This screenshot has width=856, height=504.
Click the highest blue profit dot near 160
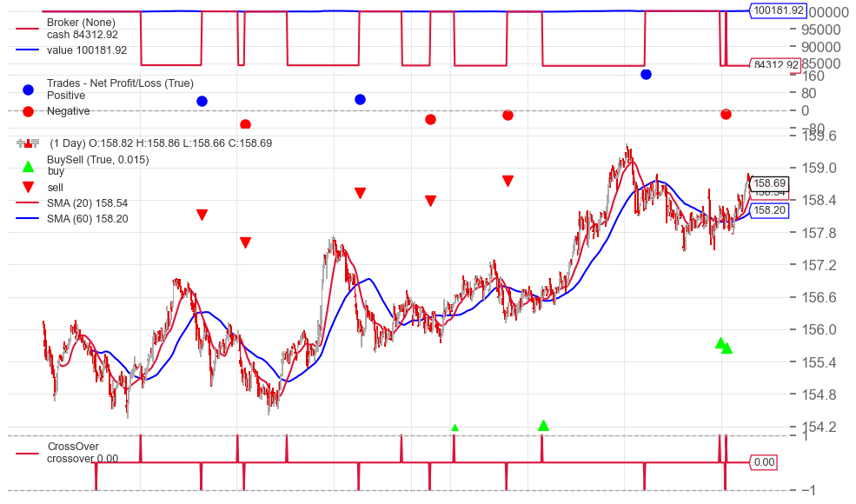[x=646, y=74]
